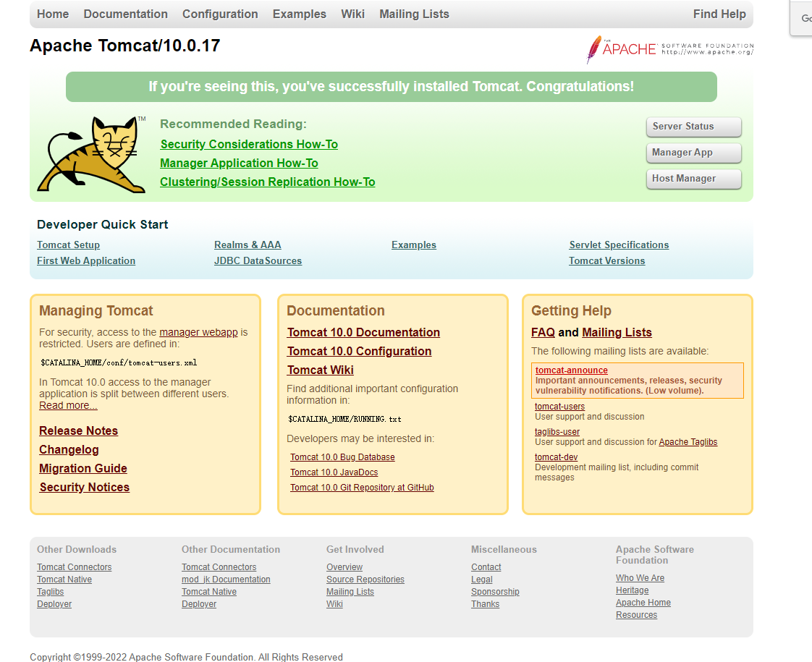
Task: Open the Migration Guide link
Action: 83,468
